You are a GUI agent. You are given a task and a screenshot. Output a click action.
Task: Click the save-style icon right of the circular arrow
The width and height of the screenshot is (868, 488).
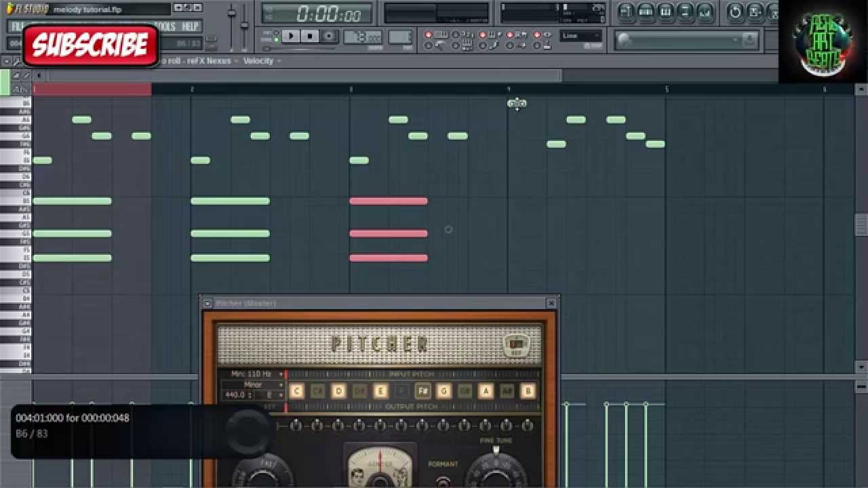point(755,12)
